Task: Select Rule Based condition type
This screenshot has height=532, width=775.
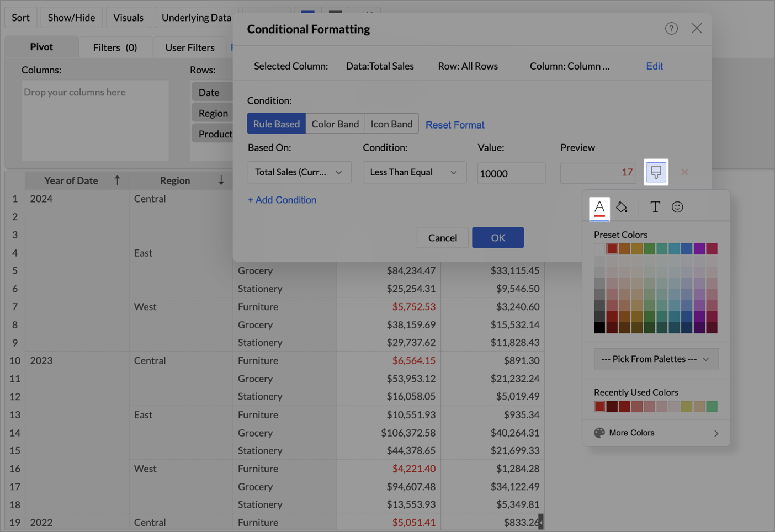Action: coord(276,124)
